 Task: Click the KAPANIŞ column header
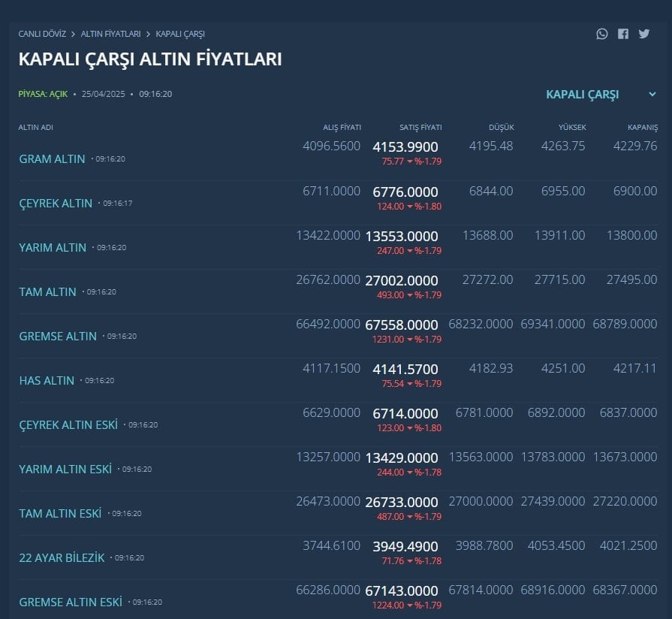[643, 127]
